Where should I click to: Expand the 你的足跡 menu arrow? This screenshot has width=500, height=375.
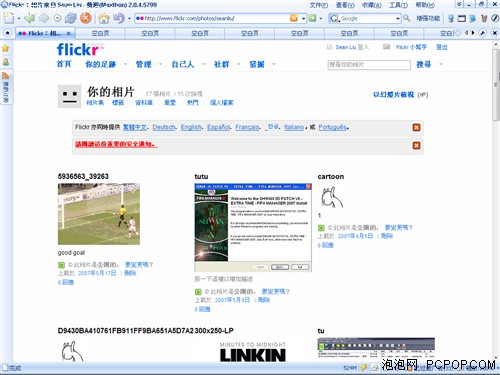(125, 64)
